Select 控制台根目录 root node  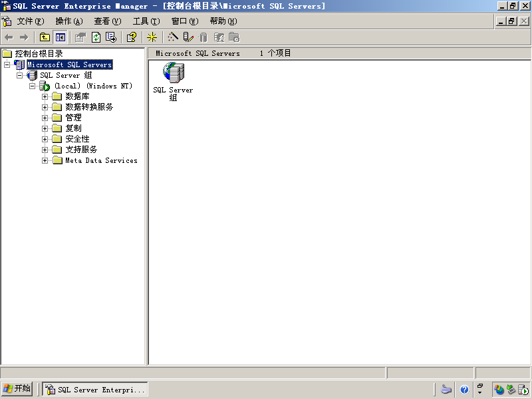(x=39, y=54)
